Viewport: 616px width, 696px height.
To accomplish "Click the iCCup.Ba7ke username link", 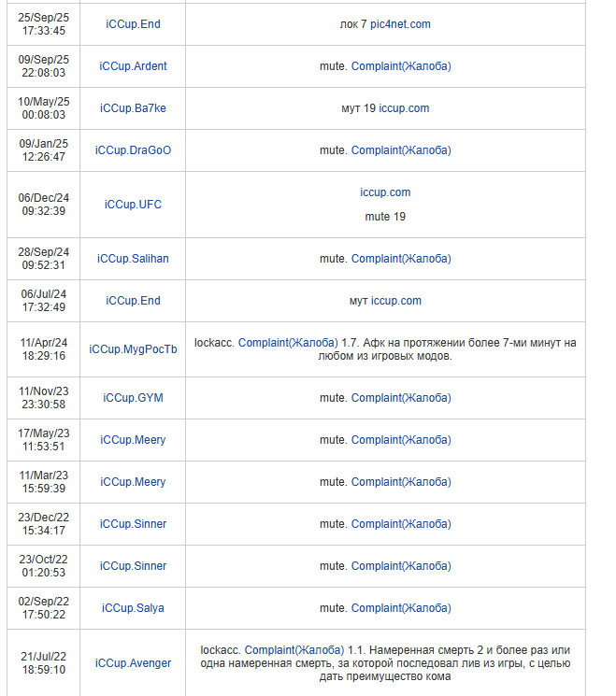I will (133, 108).
